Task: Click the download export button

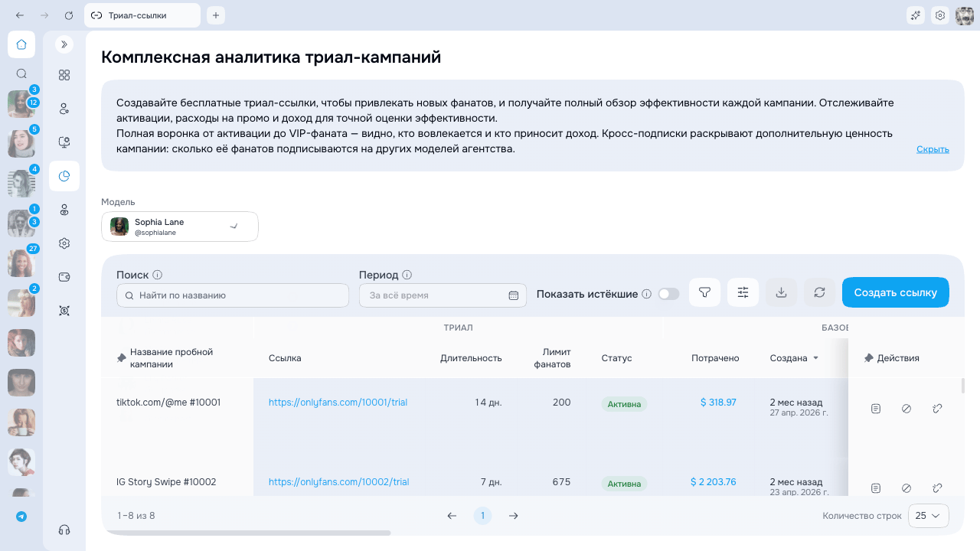Action: (781, 292)
